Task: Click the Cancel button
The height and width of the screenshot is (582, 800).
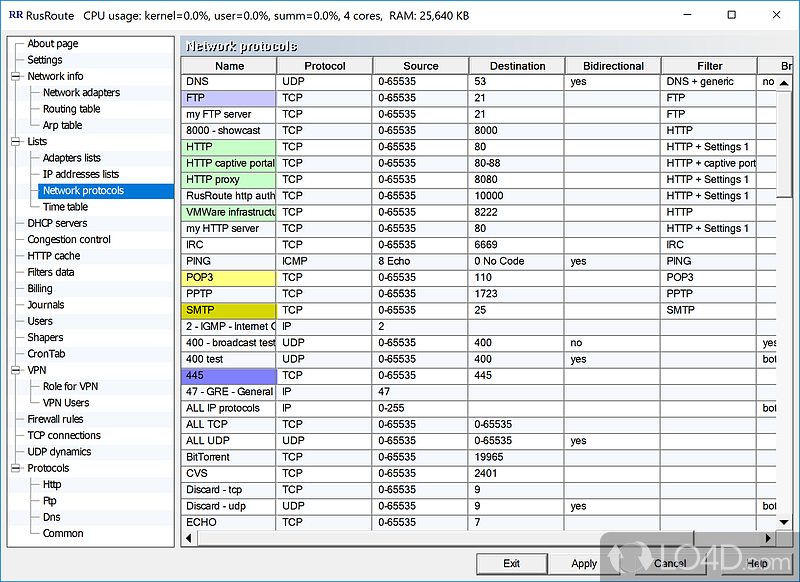Action: tap(669, 563)
